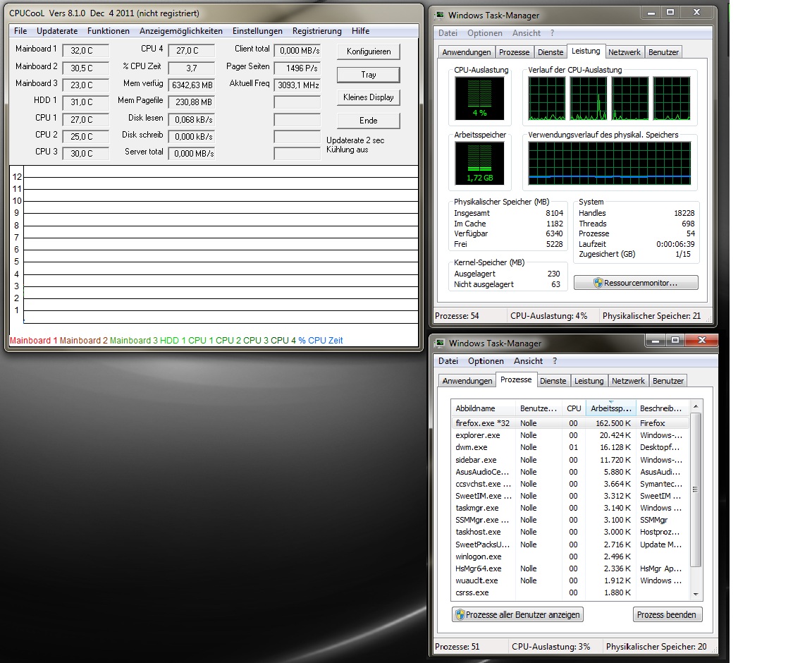Switch to Benutzer tab in lower Task-Manager

pos(668,380)
